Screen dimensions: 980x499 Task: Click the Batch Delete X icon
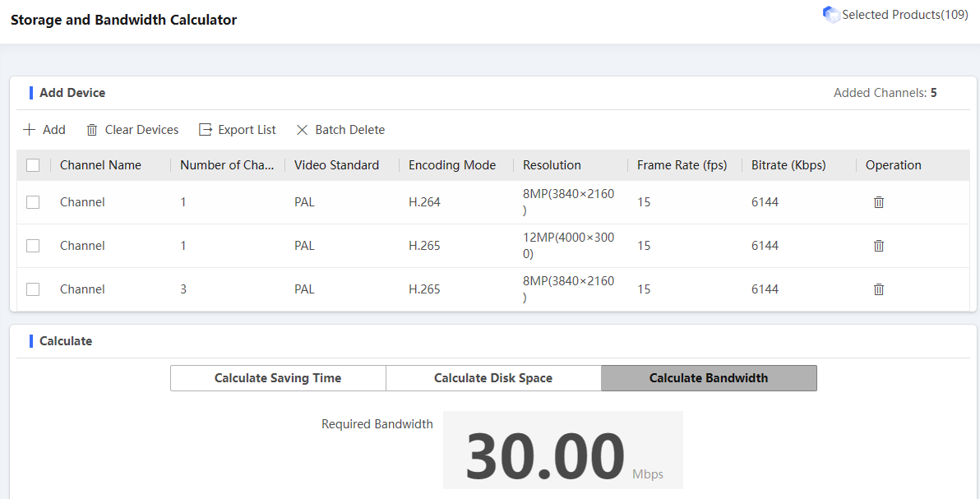[x=302, y=129]
